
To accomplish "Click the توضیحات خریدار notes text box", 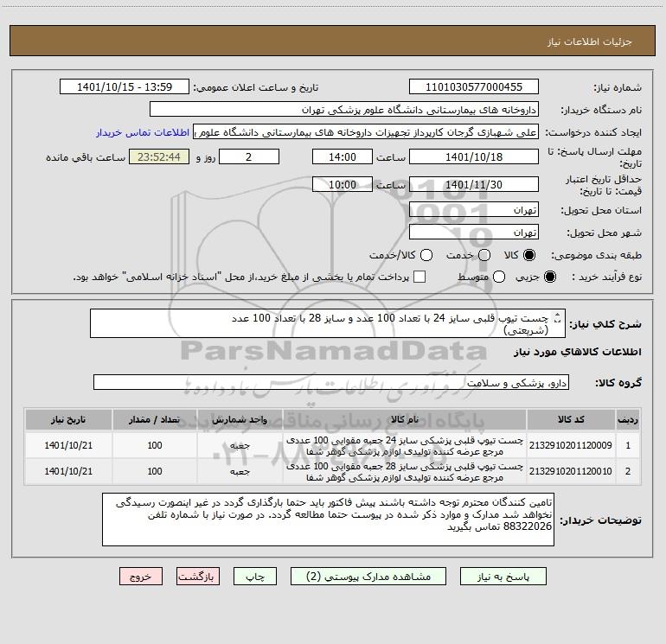I will (328, 520).
